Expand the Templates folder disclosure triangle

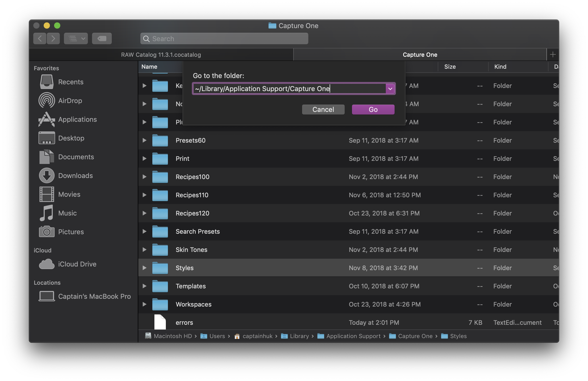click(x=145, y=286)
